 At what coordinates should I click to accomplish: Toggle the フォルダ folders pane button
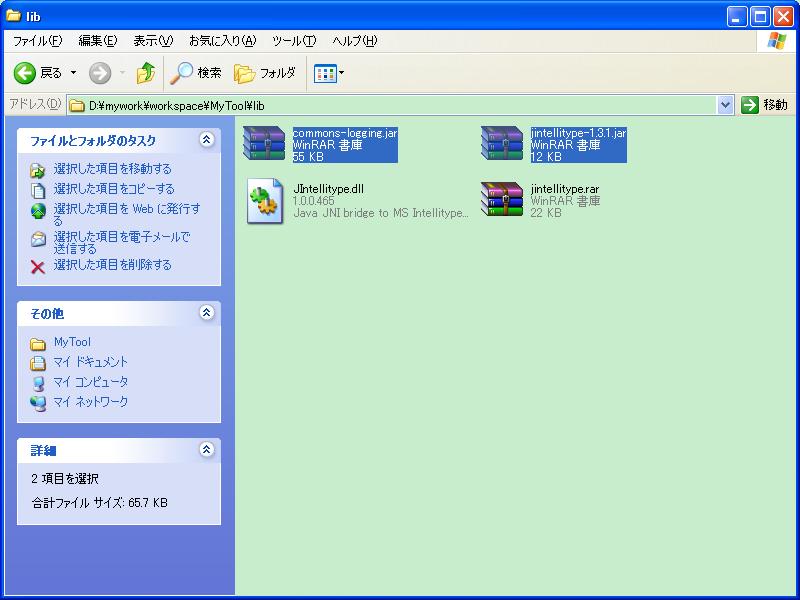tap(265, 73)
